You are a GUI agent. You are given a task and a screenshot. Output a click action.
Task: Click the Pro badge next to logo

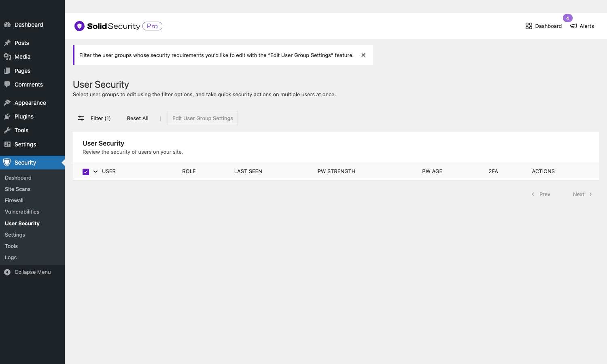152,26
